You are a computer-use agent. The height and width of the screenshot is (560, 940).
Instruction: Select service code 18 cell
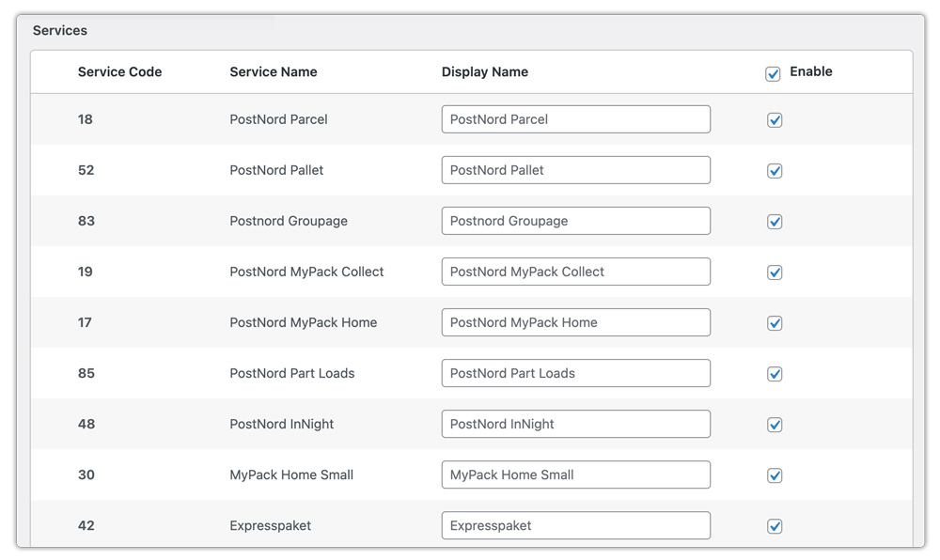tap(86, 119)
